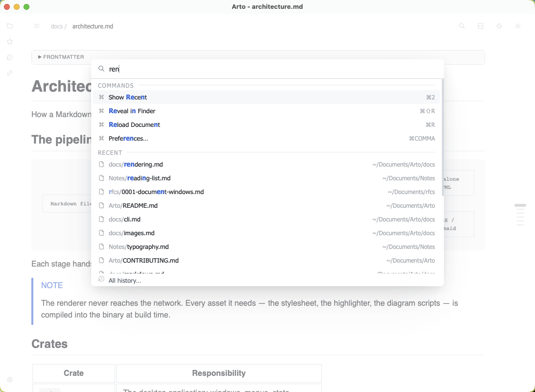The width and height of the screenshot is (535, 392).
Task: Toggle content width icon in toolbar
Action: [481, 26]
